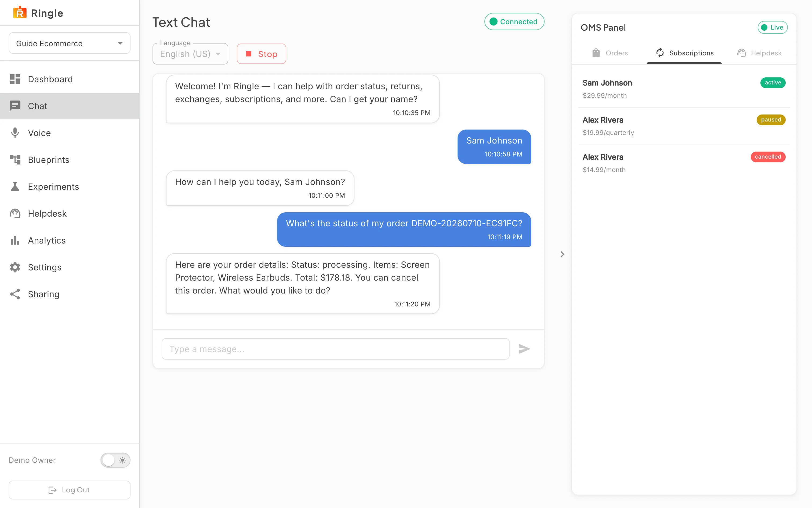Viewport: 812px width, 508px height.
Task: Switch to the Subscriptions tab
Action: pyautogui.click(x=684, y=53)
